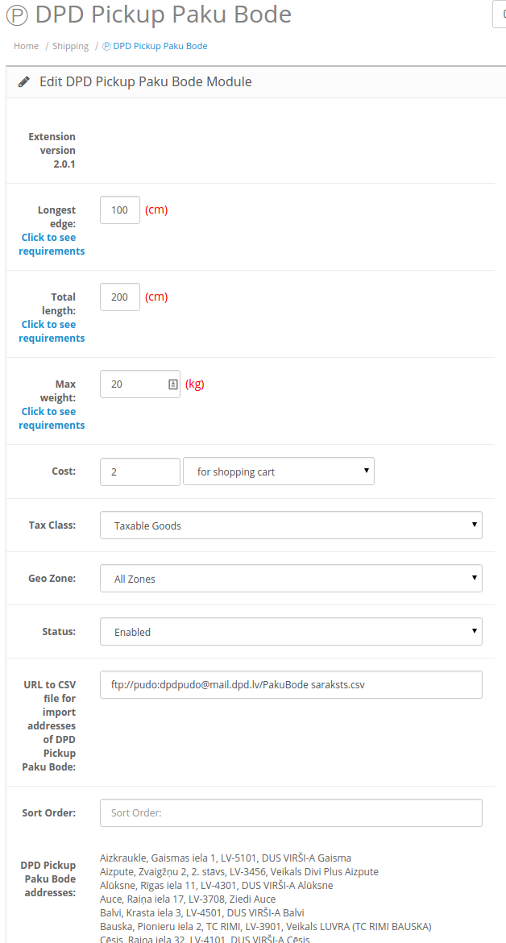Click the 'DPD Pickup Paku Bode' page title

pyautogui.click(x=164, y=15)
